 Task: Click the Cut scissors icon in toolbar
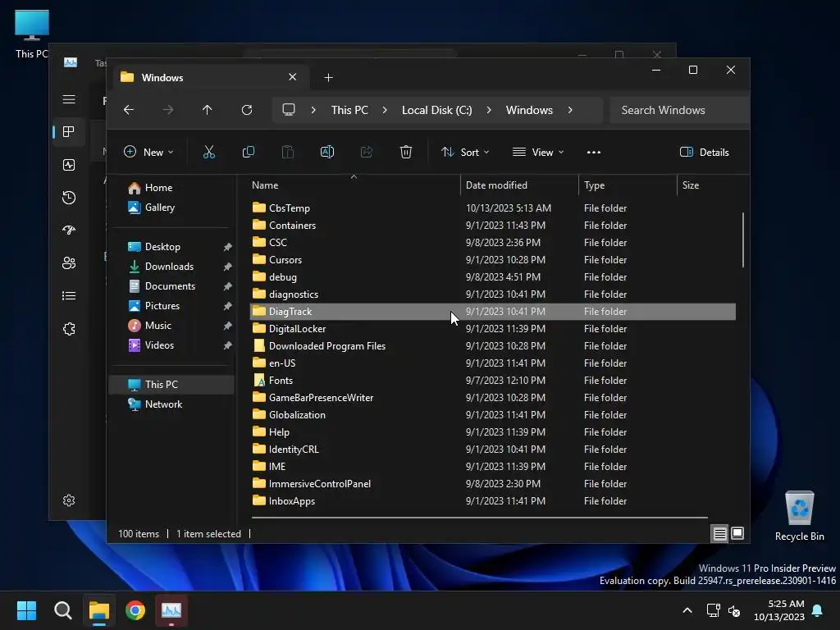click(209, 153)
